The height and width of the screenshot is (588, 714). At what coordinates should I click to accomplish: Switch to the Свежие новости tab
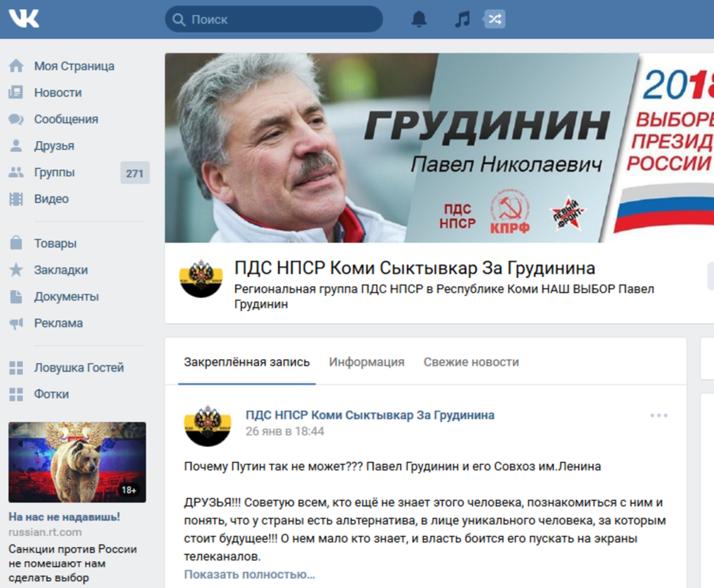(471, 362)
